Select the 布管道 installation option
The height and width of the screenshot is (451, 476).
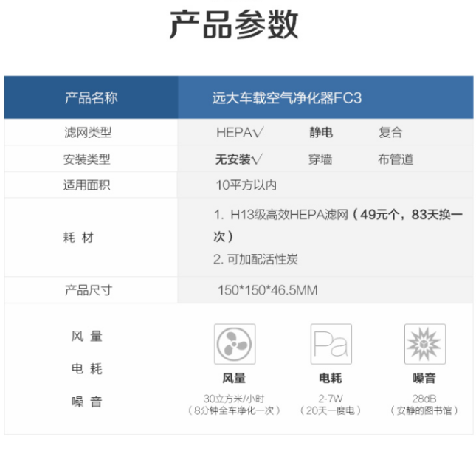pyautogui.click(x=396, y=159)
